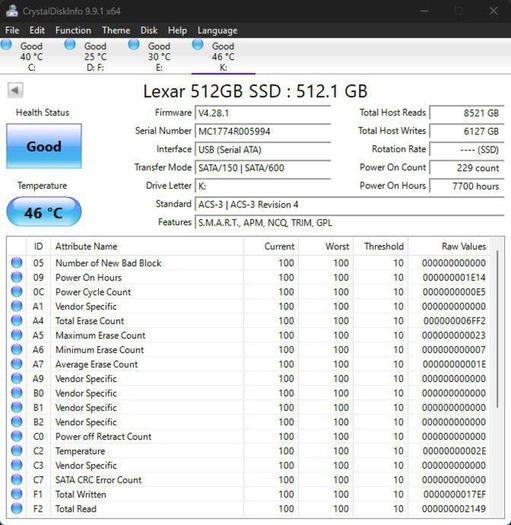The image size is (511, 525).
Task: Click the Power On Count value
Action: pyautogui.click(x=467, y=167)
